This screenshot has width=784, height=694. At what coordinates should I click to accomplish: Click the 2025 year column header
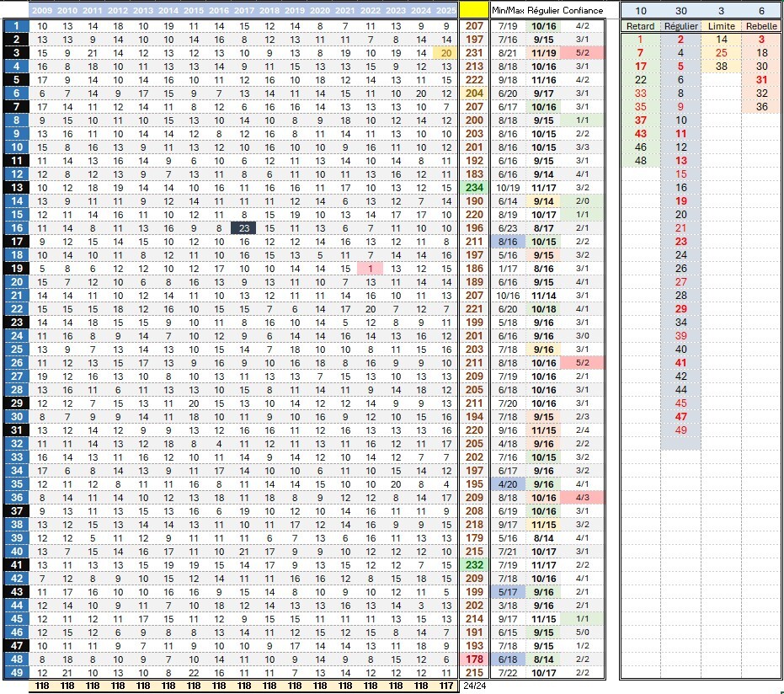(445, 10)
